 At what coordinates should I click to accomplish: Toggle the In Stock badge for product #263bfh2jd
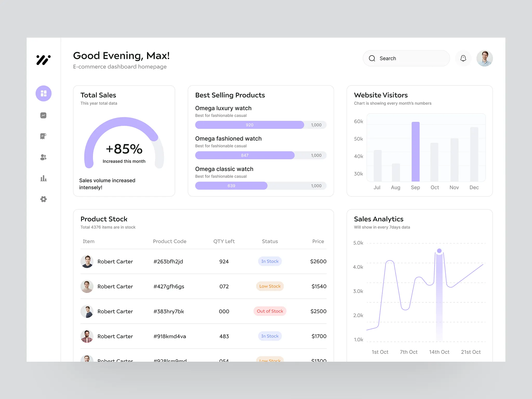click(270, 261)
